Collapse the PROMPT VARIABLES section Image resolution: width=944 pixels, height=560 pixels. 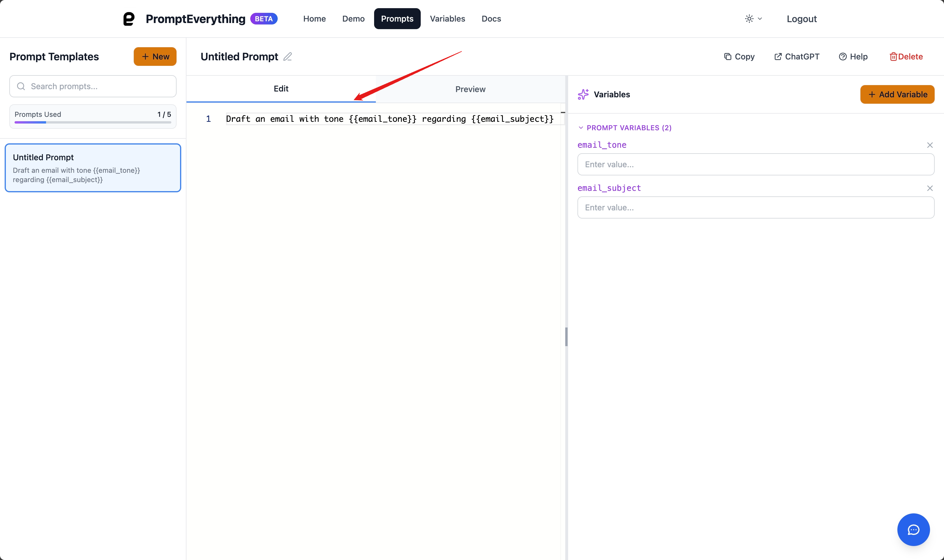pyautogui.click(x=580, y=128)
